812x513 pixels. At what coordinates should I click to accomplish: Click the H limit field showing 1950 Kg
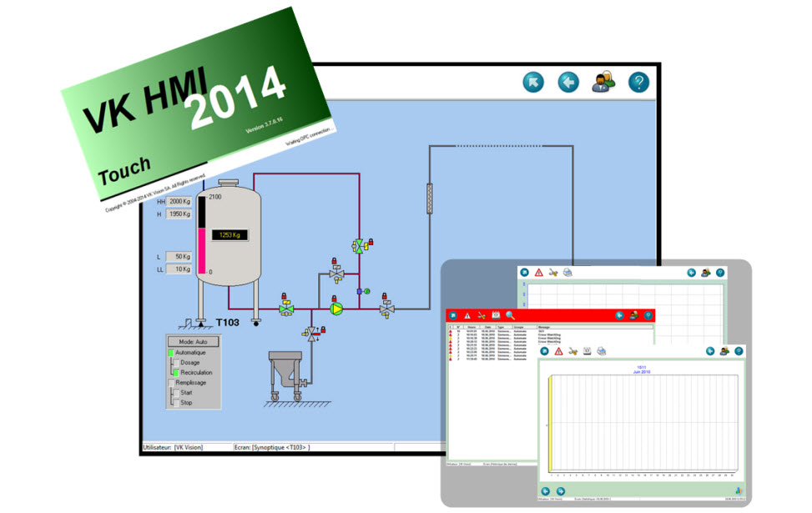tap(179, 214)
